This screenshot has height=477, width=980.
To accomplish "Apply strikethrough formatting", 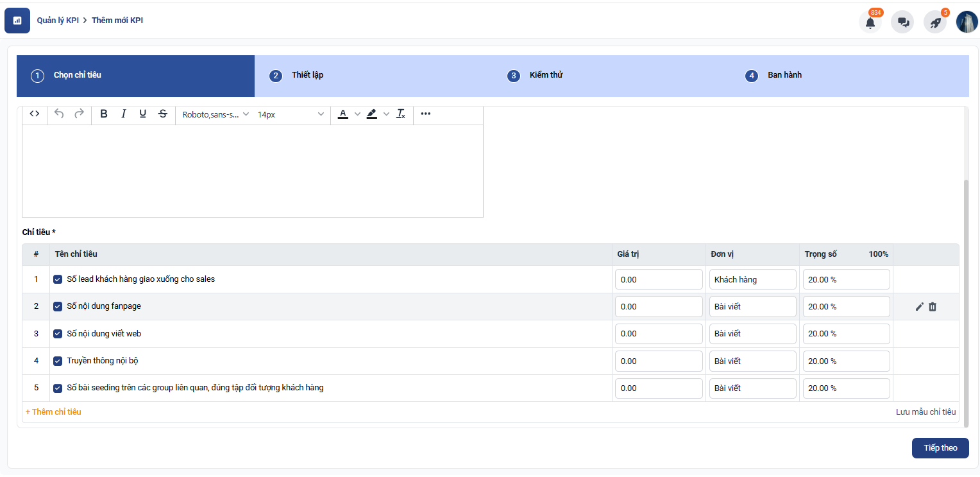I will [x=163, y=114].
